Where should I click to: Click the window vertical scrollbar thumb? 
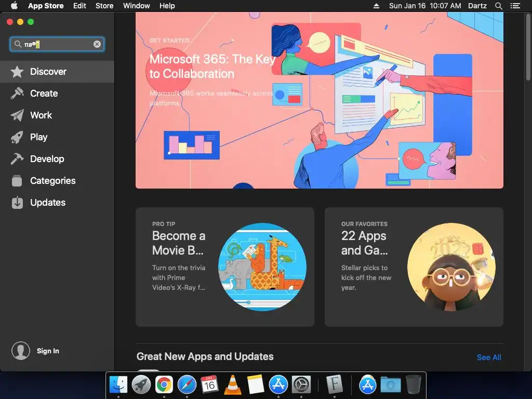tap(528, 47)
